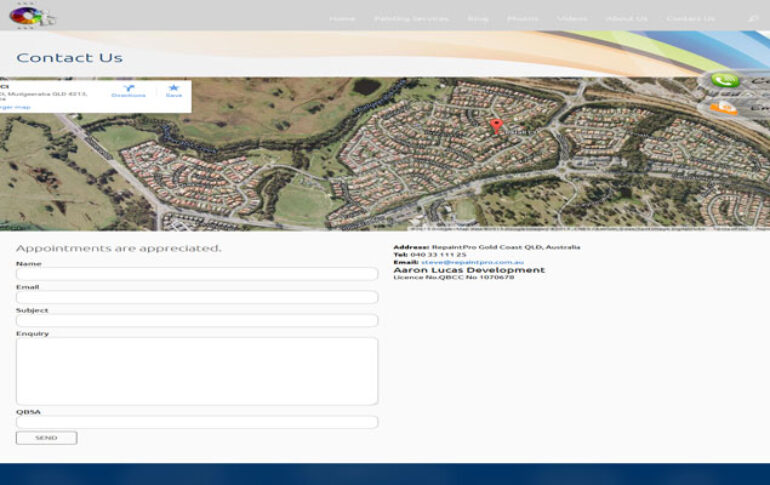Click the steve@repaintpro.com.au email link

[x=472, y=262]
